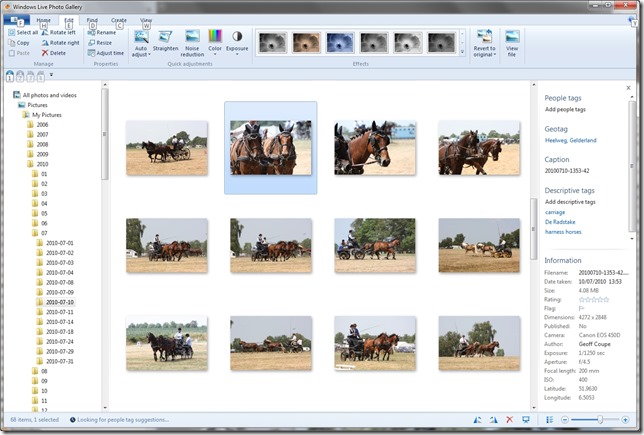Edit the caption 20100710-1353-42
Image resolution: width=644 pixels, height=435 pixels.
coord(567,171)
